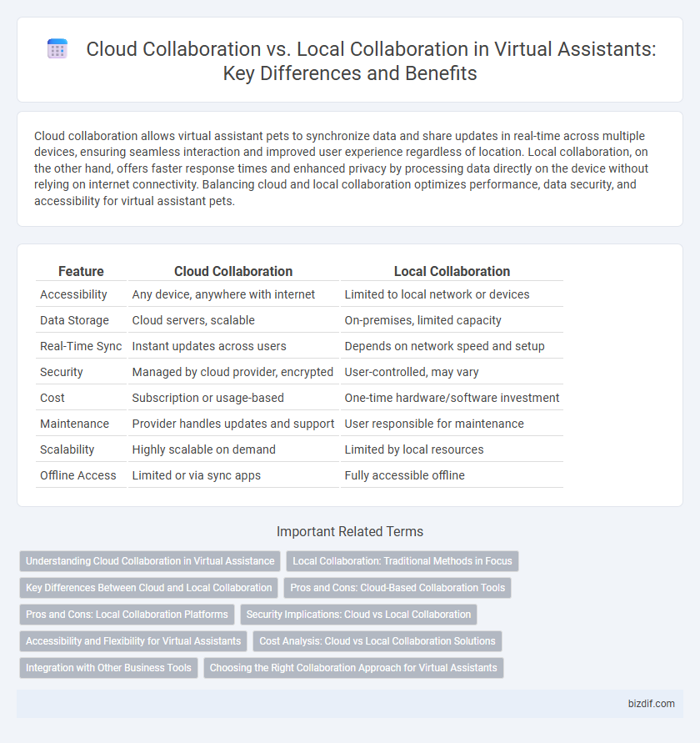Open 'Security Implications: Cloud vs Local Collaboration' tag
Screen dimensions: 700x743
click(358, 614)
